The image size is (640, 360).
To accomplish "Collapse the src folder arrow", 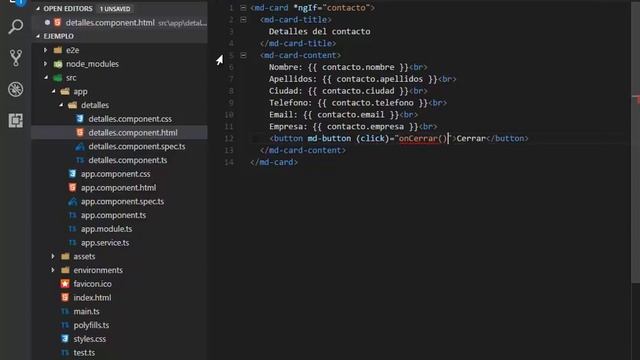I will click(46, 78).
